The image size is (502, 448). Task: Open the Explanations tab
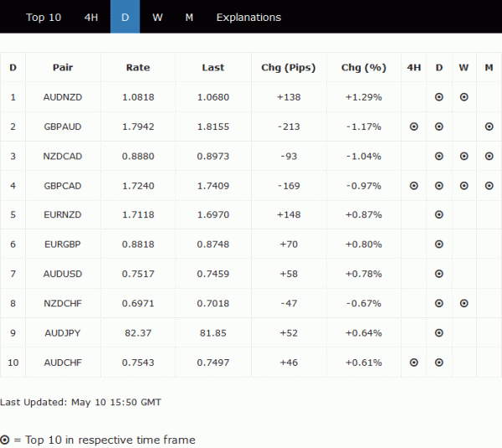248,17
